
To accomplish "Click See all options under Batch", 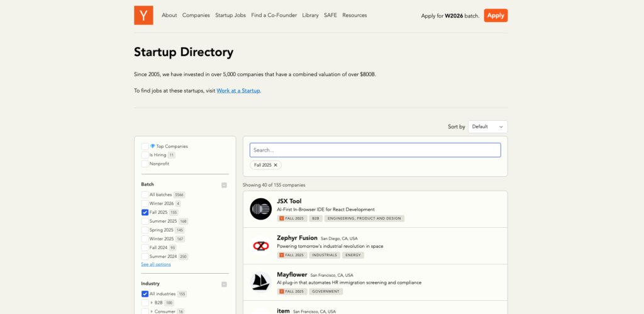I will point(155,264).
